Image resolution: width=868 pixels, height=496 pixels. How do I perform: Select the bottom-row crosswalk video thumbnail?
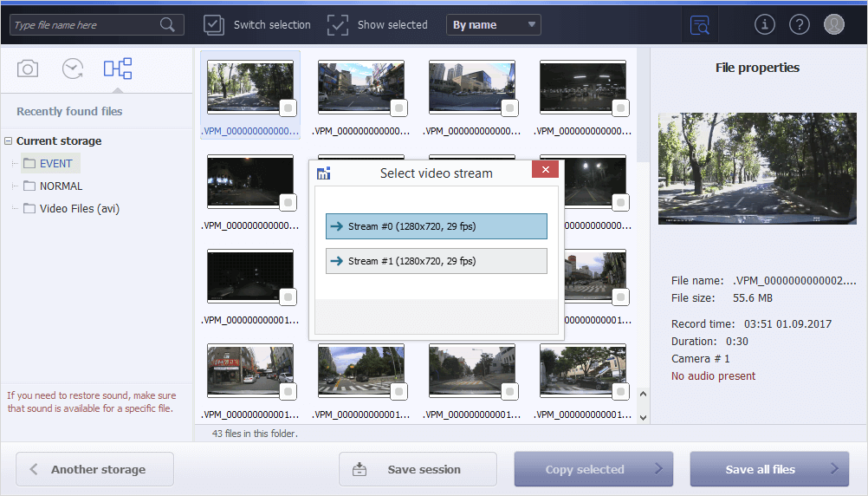coord(361,370)
